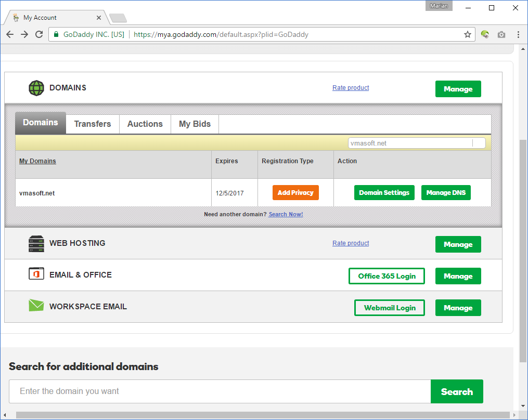528x420 pixels.
Task: Click the Registration Type column header
Action: [x=288, y=161]
